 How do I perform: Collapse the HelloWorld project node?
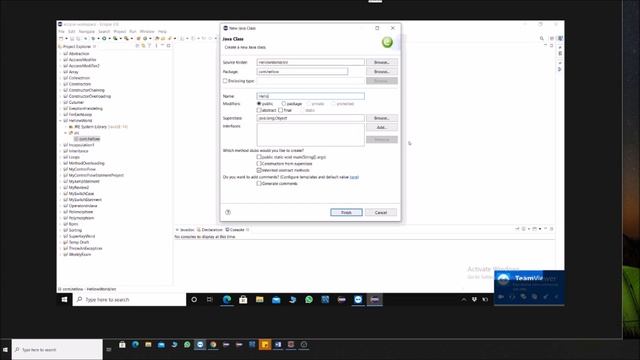point(60,121)
